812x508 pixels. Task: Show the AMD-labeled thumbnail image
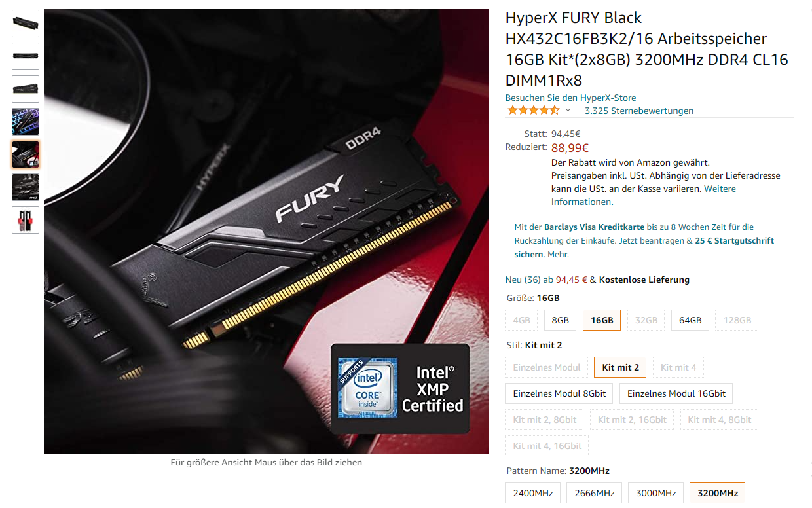click(26, 187)
